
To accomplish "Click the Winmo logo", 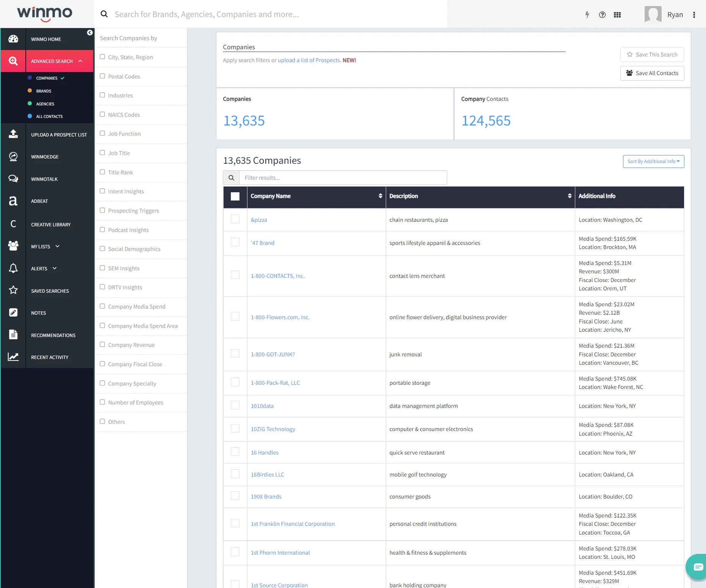I will click(x=45, y=14).
